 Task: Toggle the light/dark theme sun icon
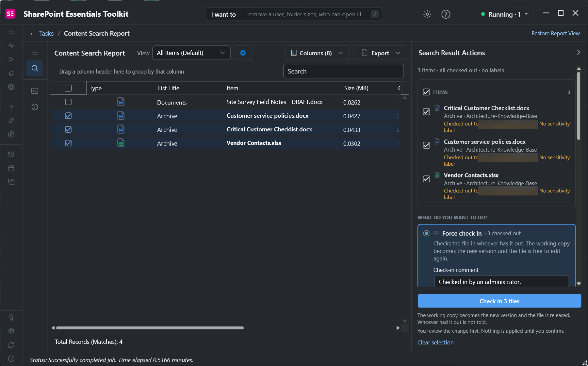click(x=427, y=14)
